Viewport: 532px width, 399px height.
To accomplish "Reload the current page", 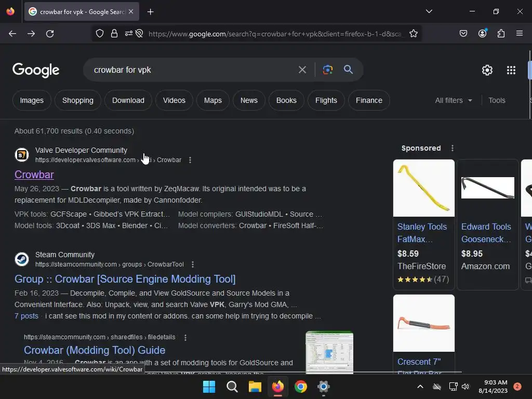I will click(50, 34).
